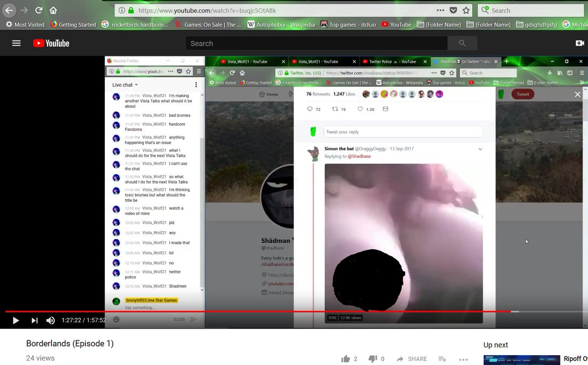Viewport: 588px width, 365px height.
Task: Open the more actions three-dot menu below video
Action: (x=464, y=359)
